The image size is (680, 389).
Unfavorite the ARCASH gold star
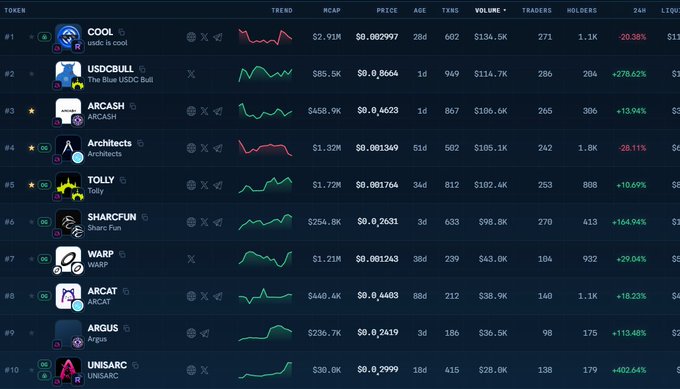[x=31, y=111]
